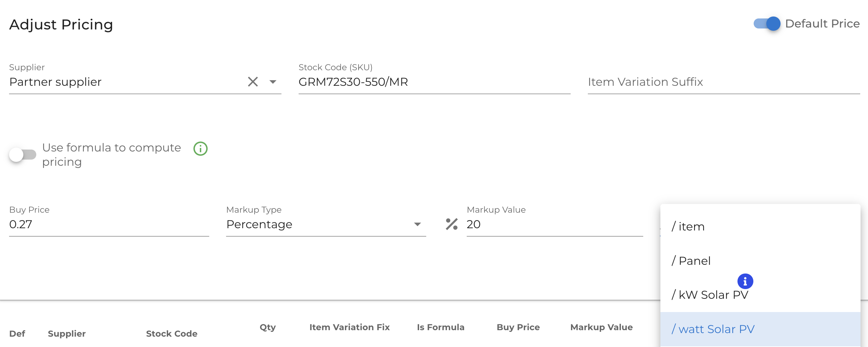Click the green formula info icon
This screenshot has height=347, width=868.
tap(200, 149)
